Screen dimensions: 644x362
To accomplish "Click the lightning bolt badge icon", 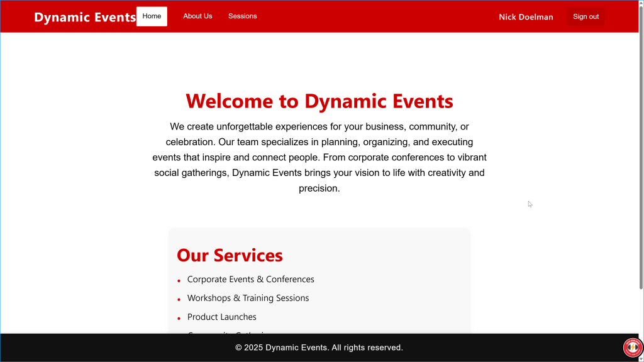I will pos(632,347).
